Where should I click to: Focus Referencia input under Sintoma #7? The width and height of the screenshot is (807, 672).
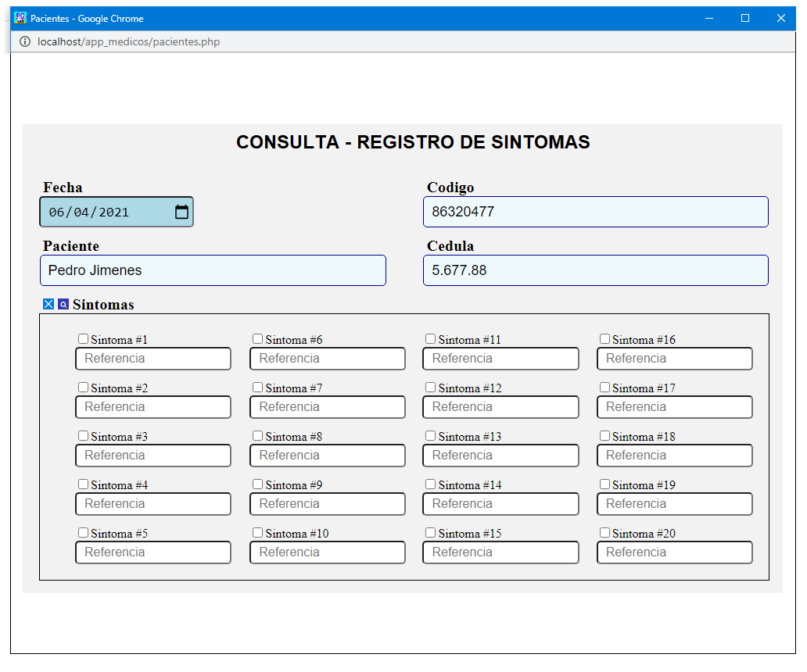[x=328, y=406]
